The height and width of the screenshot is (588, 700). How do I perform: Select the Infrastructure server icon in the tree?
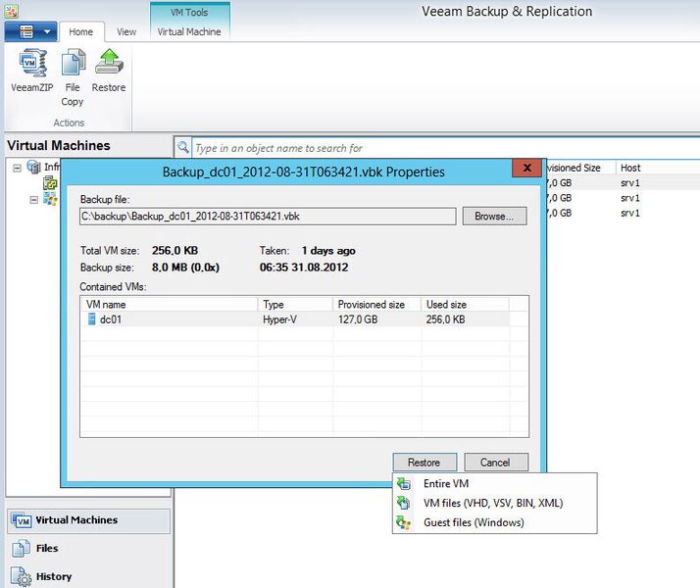tap(34, 167)
